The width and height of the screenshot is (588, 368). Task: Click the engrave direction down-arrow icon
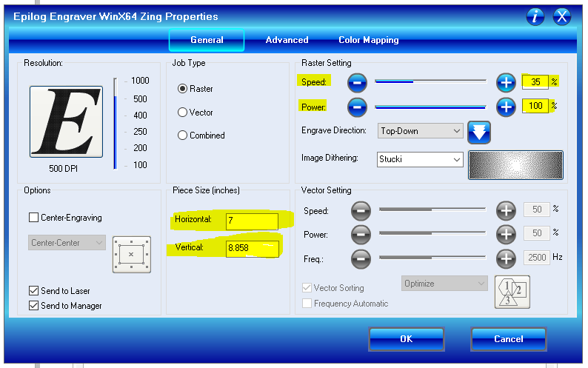click(479, 133)
